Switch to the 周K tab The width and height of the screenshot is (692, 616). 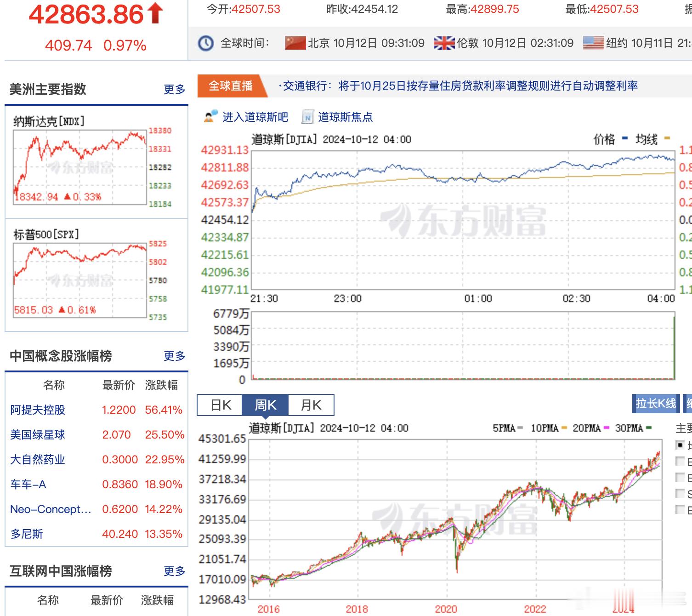[265, 405]
